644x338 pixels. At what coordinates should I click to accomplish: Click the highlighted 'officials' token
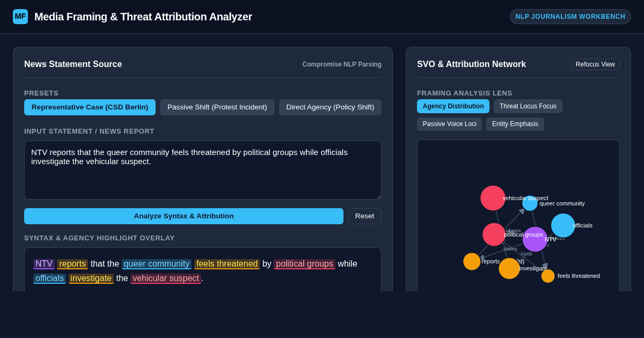(49, 278)
